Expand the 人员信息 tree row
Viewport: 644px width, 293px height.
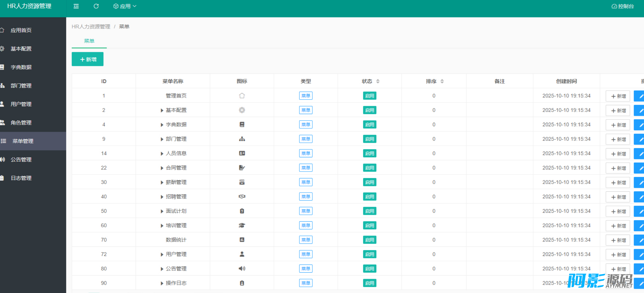coord(162,154)
